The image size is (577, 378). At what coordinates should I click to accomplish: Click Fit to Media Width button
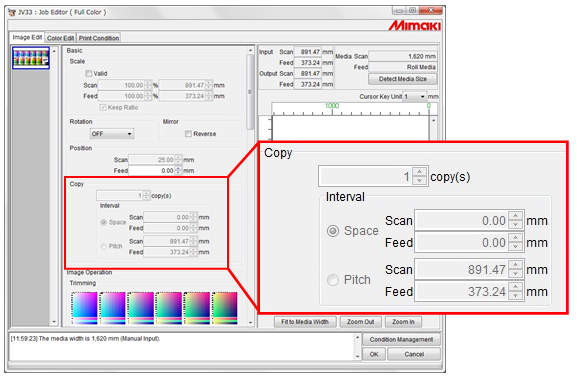pyautogui.click(x=305, y=322)
